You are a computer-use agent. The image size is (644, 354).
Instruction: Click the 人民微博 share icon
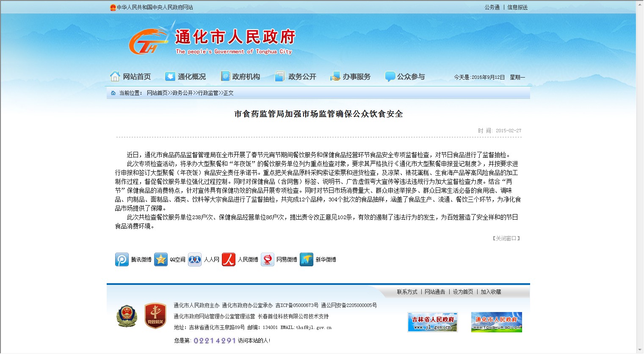pyautogui.click(x=229, y=259)
